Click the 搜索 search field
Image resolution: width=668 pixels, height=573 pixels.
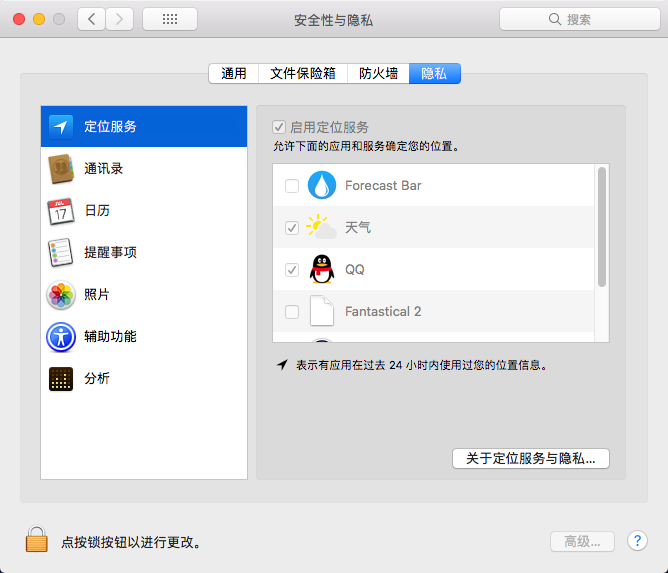pos(580,19)
